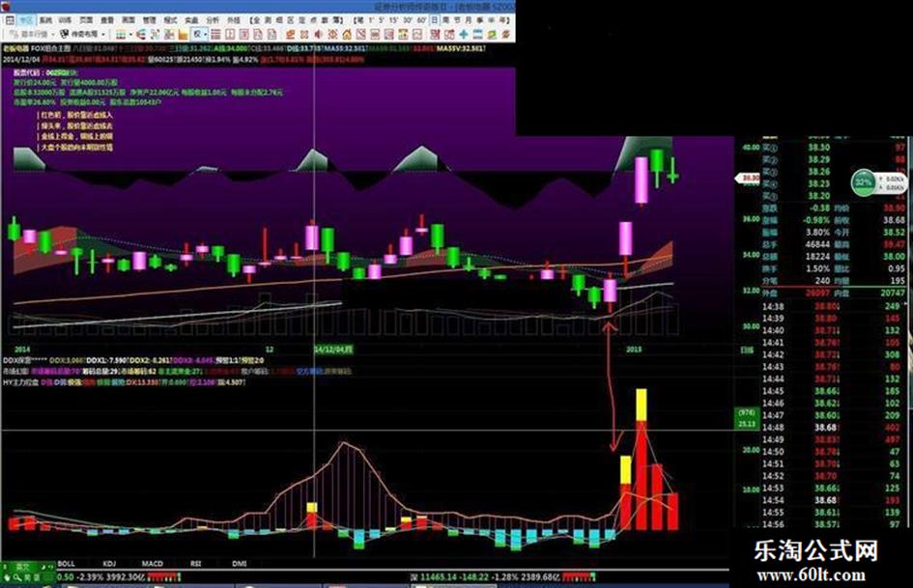The height and width of the screenshot is (588, 913).
Task: Select the 日 daily period
Action: (x=434, y=20)
